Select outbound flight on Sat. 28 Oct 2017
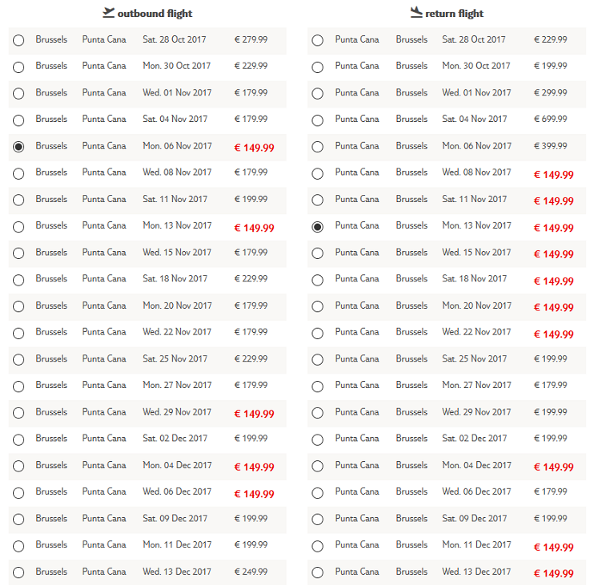The width and height of the screenshot is (593, 585). pos(19,40)
